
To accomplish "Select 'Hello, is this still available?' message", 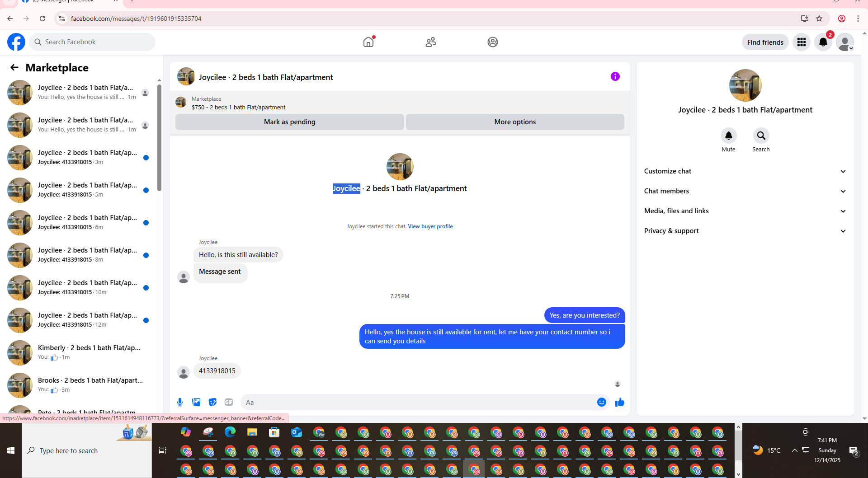I will (x=238, y=255).
